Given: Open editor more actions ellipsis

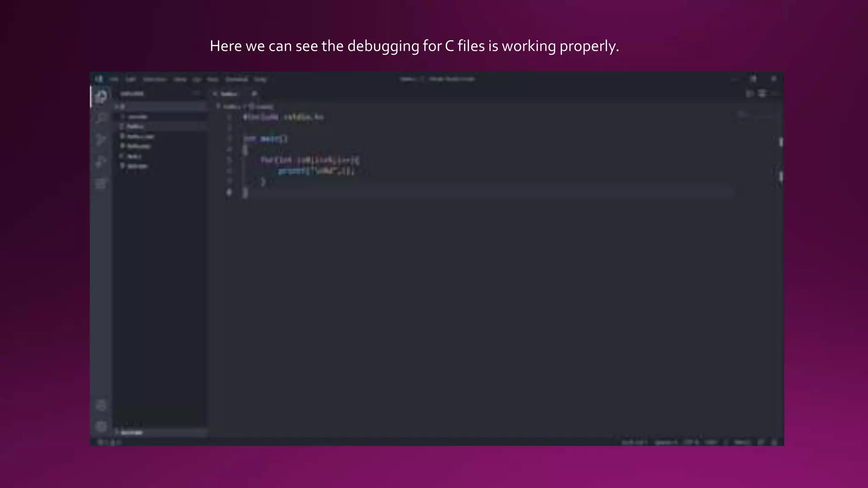Looking at the screenshot, I should (774, 93).
